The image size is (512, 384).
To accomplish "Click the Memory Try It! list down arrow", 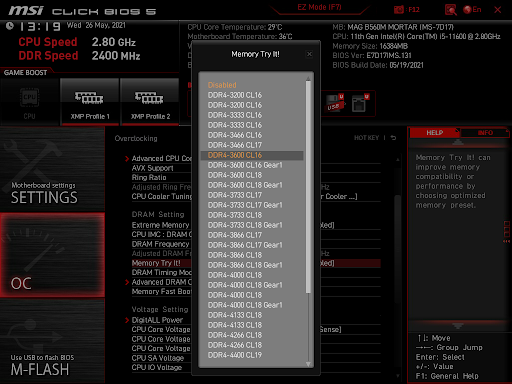I will click(308, 364).
